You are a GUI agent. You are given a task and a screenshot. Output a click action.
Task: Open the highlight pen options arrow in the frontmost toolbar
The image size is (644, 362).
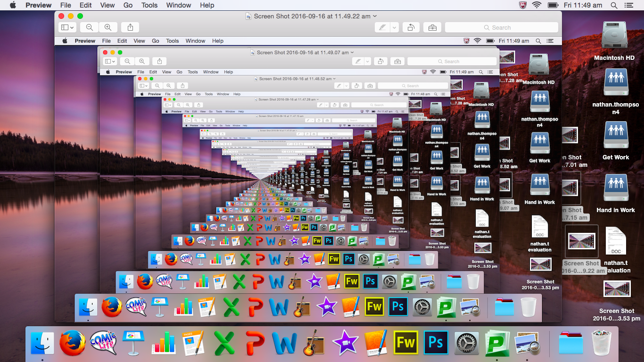pos(394,27)
